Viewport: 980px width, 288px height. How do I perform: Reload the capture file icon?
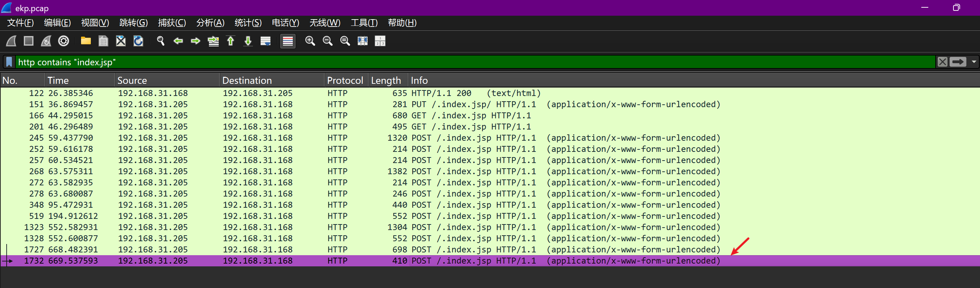pyautogui.click(x=138, y=41)
